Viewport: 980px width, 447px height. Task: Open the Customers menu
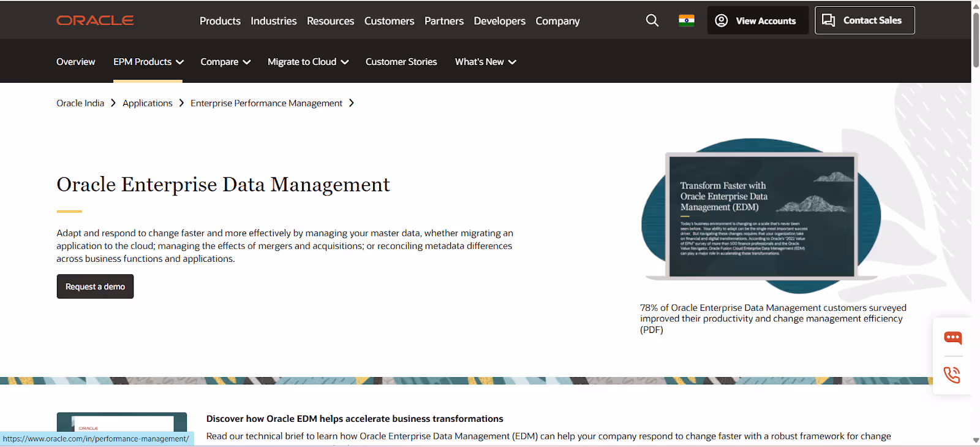pyautogui.click(x=390, y=21)
